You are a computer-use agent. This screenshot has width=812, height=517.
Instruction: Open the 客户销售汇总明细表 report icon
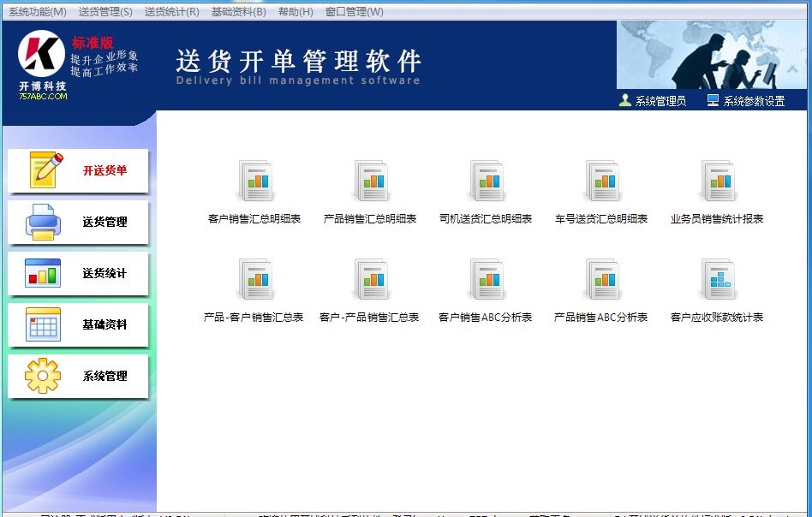click(x=256, y=181)
